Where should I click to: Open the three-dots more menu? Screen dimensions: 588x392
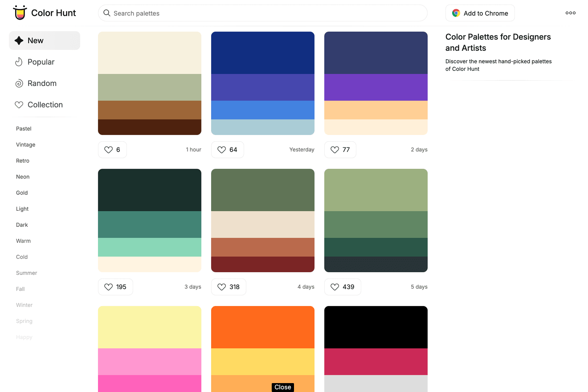pyautogui.click(x=571, y=13)
